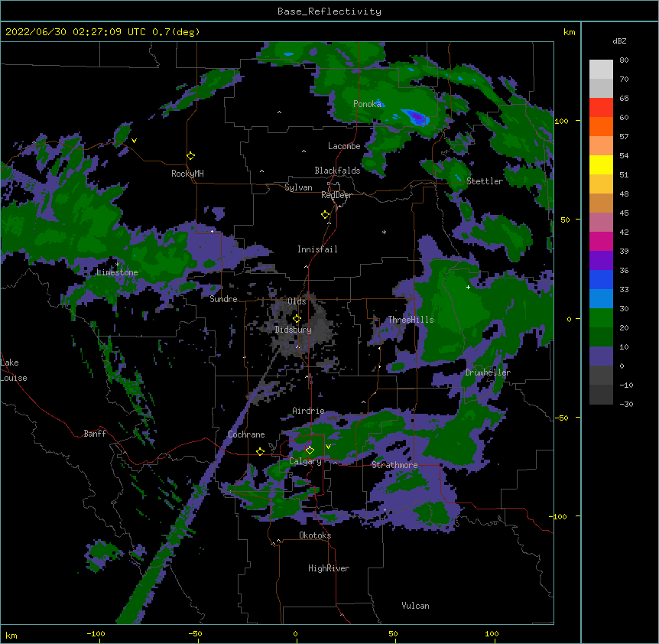Click the yellow diamond marker above Calgary label

[310, 450]
